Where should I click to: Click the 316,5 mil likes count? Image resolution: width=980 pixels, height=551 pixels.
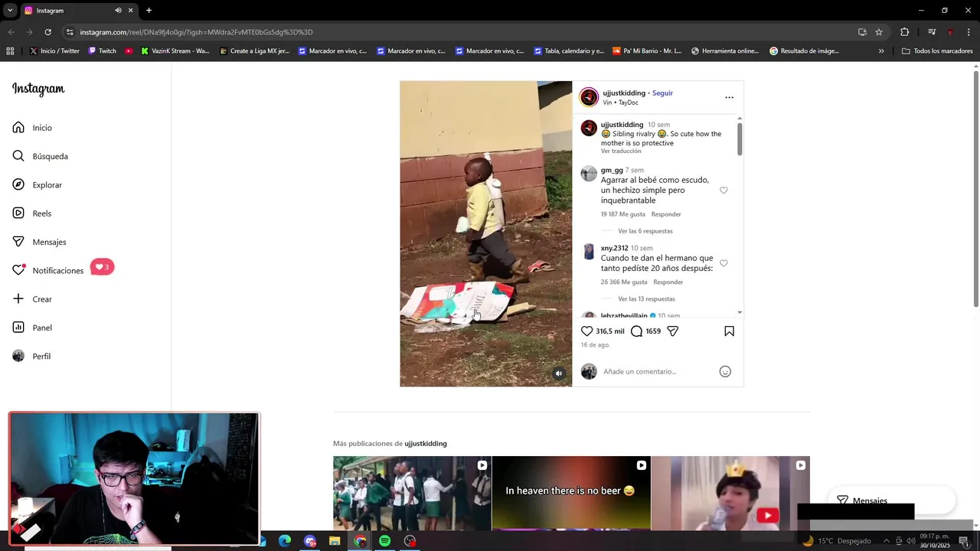coord(610,331)
